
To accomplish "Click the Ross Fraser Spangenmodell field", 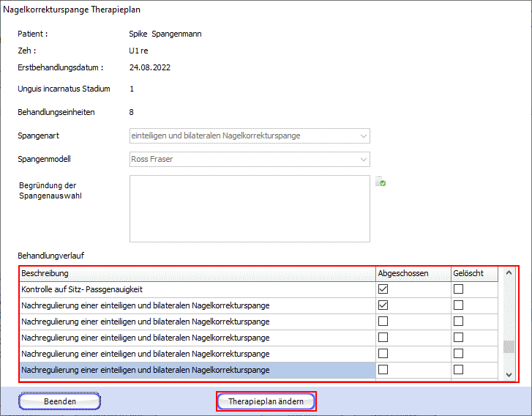I will tap(241, 159).
